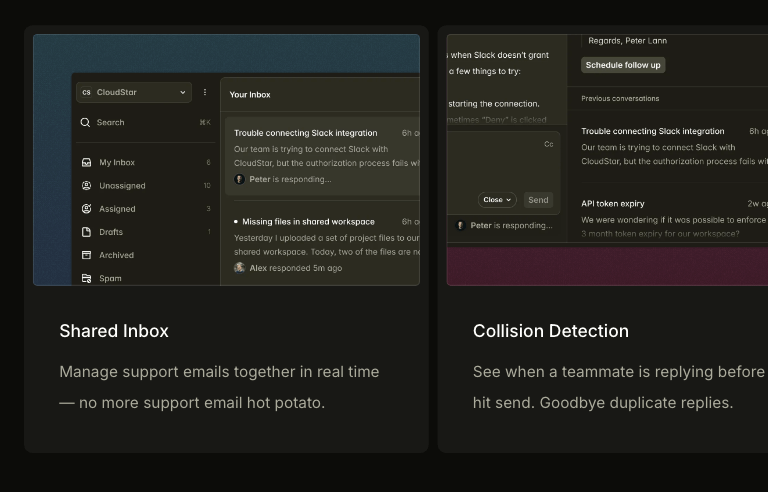Click Alex's avatar under Missing files
This screenshot has height=492, width=768.
(239, 268)
